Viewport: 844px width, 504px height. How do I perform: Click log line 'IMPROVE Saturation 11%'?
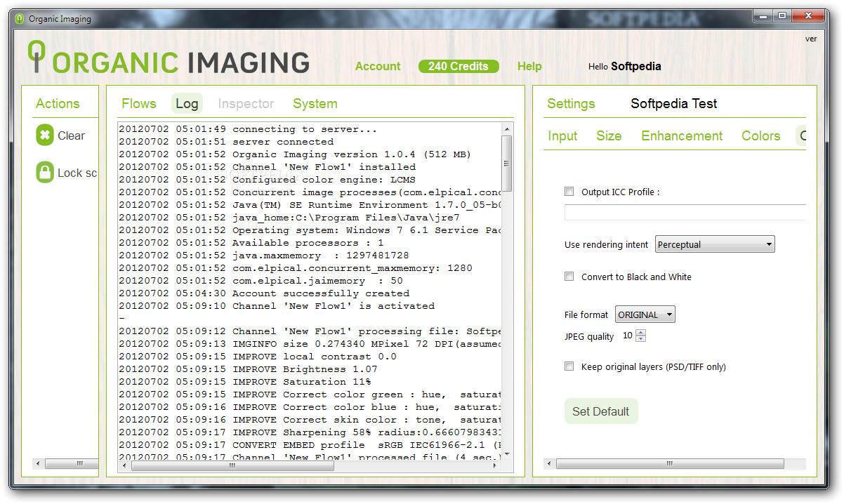click(x=245, y=382)
